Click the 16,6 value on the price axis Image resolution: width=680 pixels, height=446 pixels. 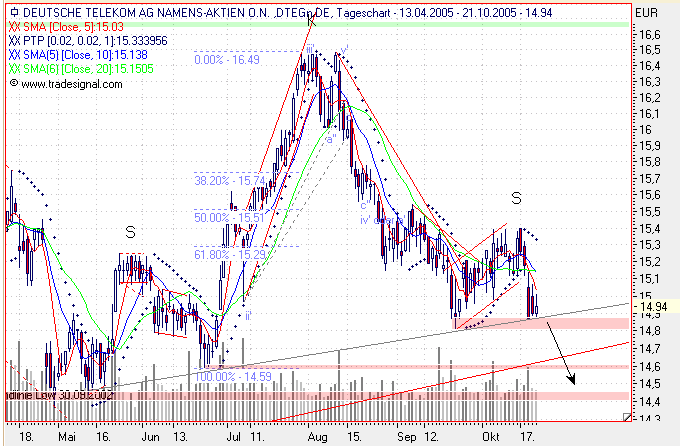pyautogui.click(x=650, y=35)
